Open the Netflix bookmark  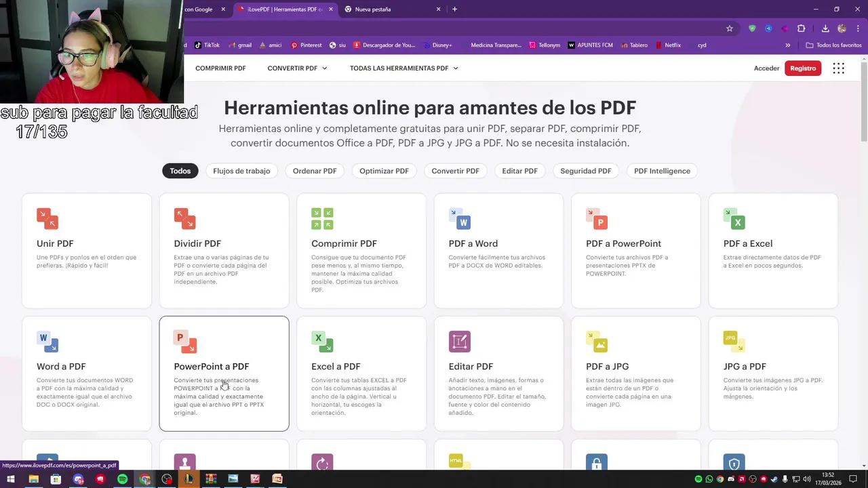(x=668, y=45)
